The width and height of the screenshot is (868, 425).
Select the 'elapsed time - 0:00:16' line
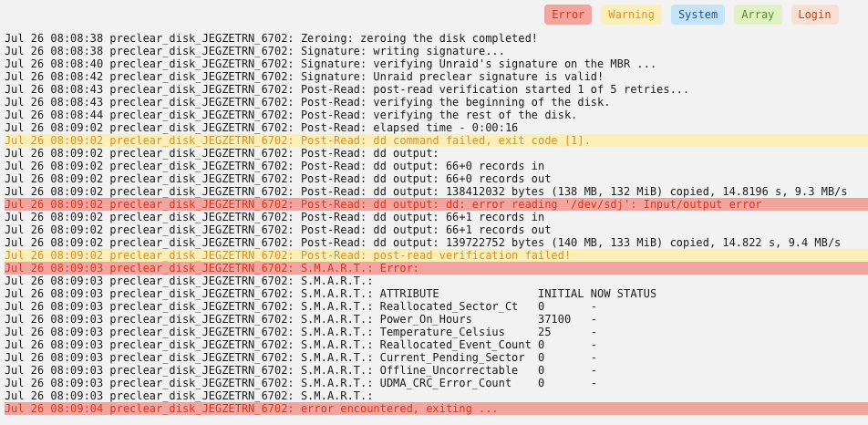[x=262, y=128]
